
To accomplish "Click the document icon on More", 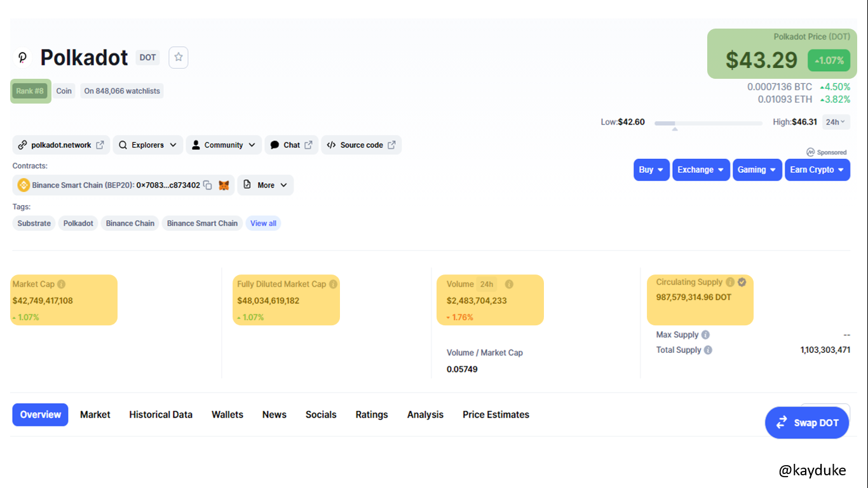I will click(247, 185).
